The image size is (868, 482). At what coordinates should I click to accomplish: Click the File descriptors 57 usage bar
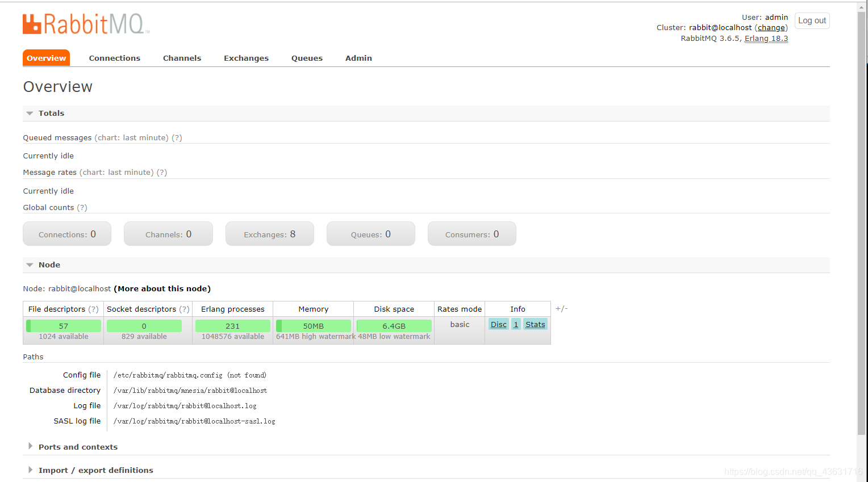coord(64,326)
